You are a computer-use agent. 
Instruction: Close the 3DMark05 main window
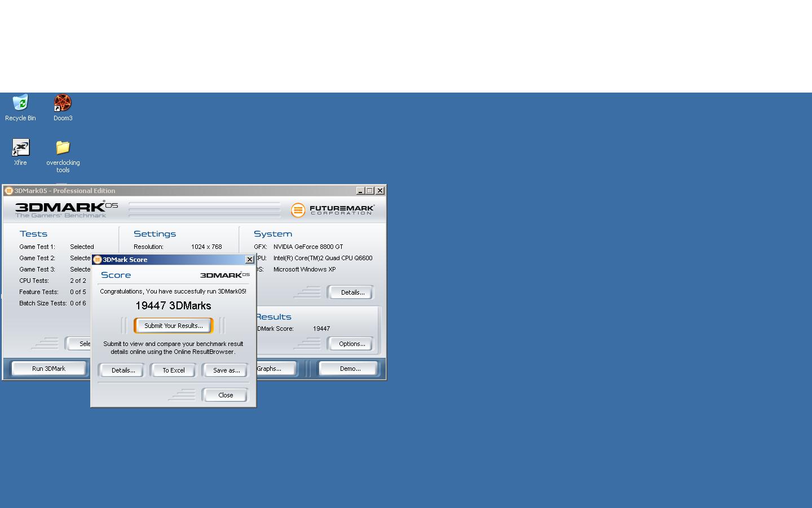coord(380,191)
